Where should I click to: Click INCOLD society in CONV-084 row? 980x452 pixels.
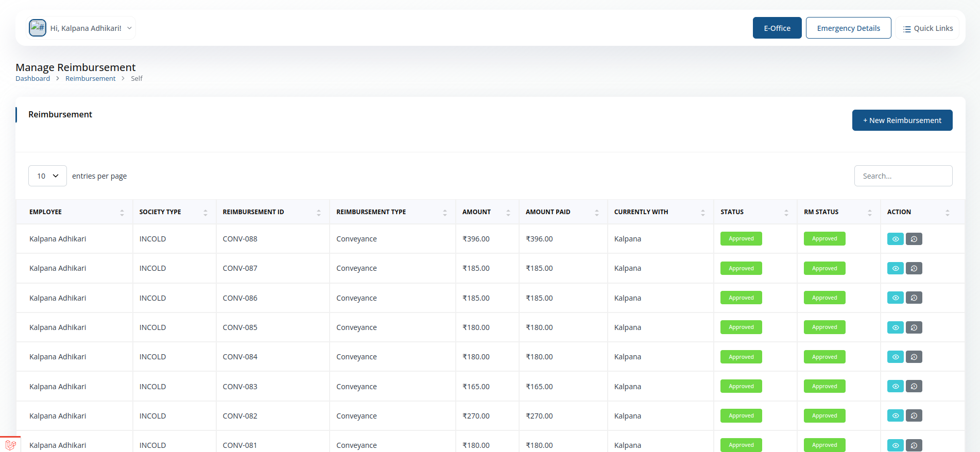click(152, 357)
